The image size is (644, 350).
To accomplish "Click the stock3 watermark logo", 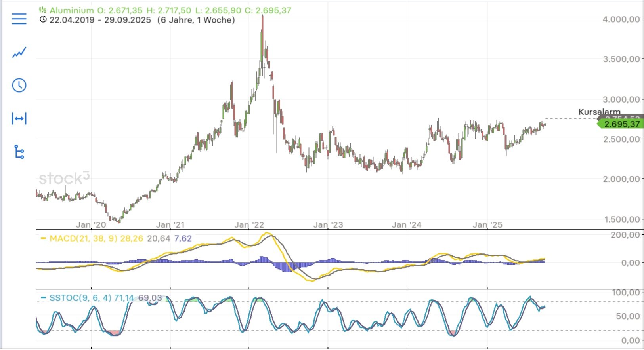I will point(64,178).
